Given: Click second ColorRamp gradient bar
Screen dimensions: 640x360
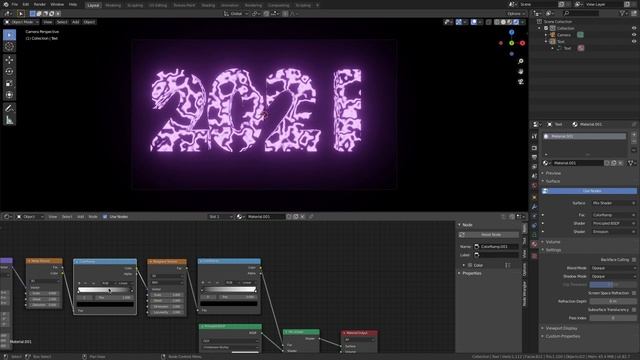Looking at the screenshot, I should pyautogui.click(x=229, y=289).
